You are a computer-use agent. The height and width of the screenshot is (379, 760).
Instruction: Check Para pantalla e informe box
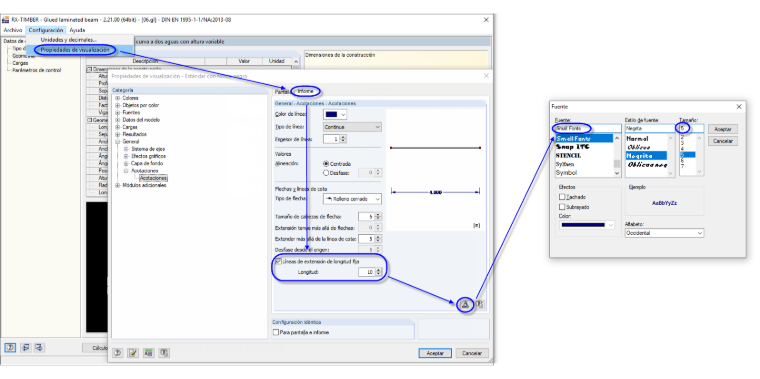click(x=276, y=332)
